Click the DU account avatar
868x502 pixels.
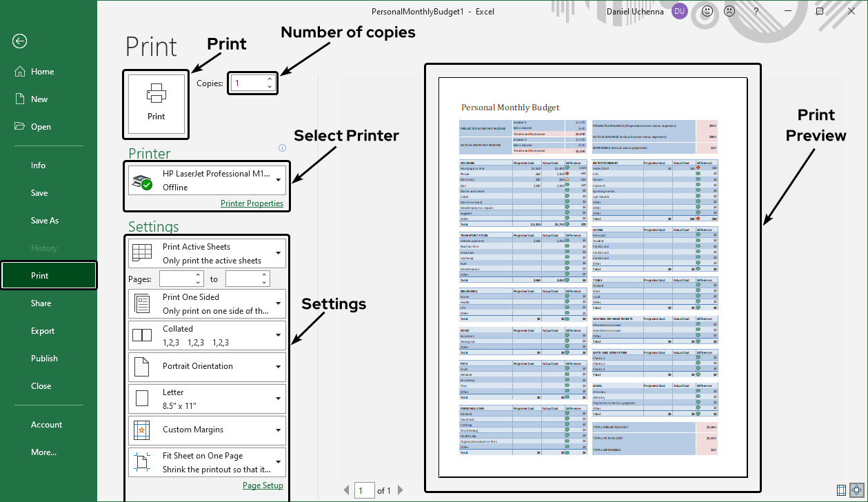coord(679,11)
